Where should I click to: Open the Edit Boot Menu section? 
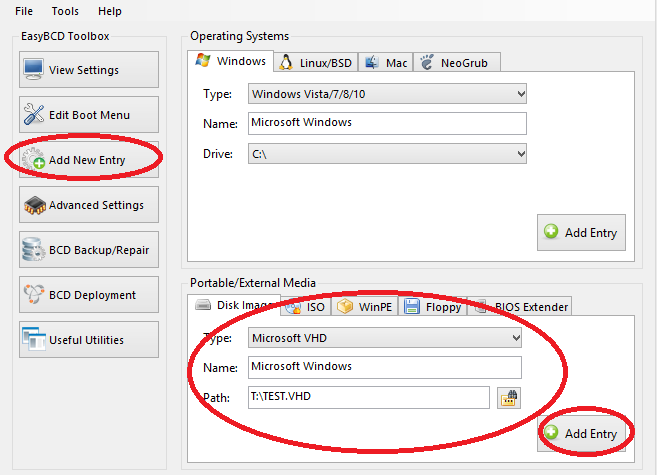click(88, 115)
